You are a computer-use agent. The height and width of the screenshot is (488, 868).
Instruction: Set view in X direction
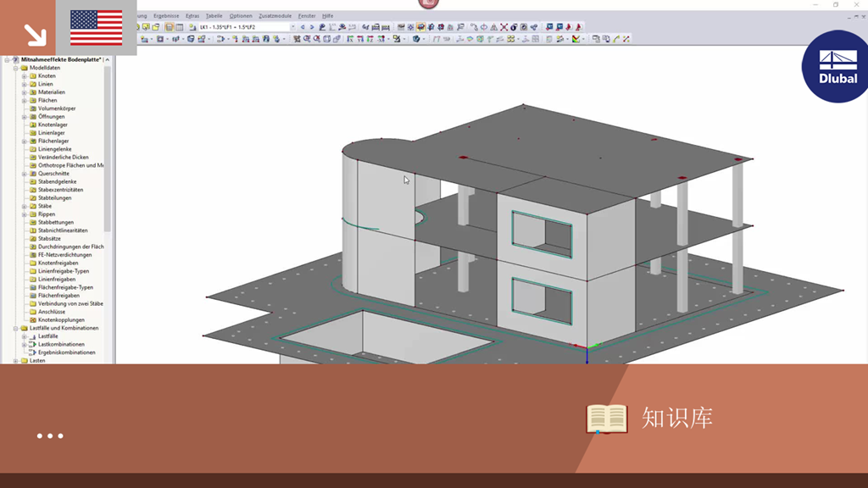[x=350, y=39]
